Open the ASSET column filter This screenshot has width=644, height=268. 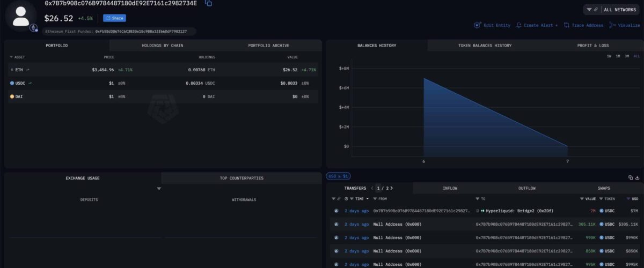point(11,57)
